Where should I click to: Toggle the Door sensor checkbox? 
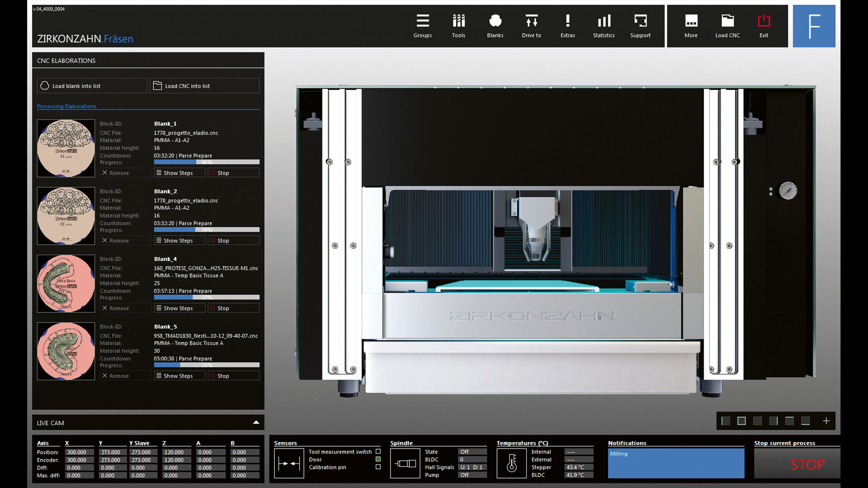[378, 459]
